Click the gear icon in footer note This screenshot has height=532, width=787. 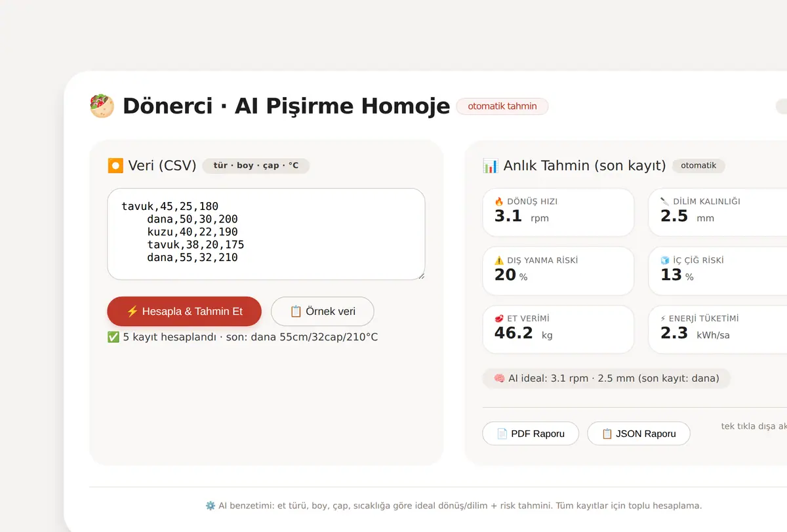click(x=211, y=506)
